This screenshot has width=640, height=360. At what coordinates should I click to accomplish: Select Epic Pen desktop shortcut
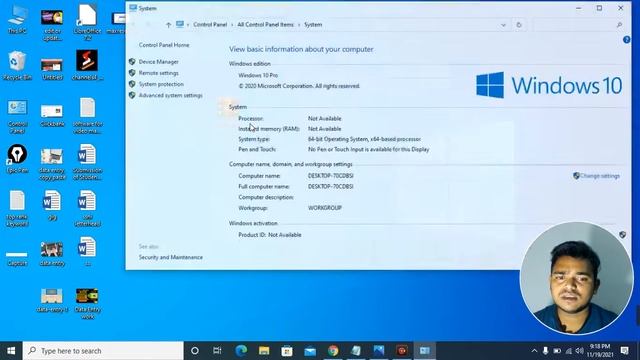coord(17,159)
